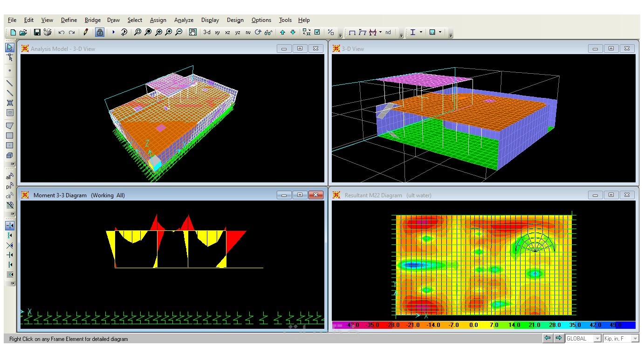Click the Print graphics printer icon
Image resolution: width=644 pixels, height=347 pixels.
click(x=48, y=32)
